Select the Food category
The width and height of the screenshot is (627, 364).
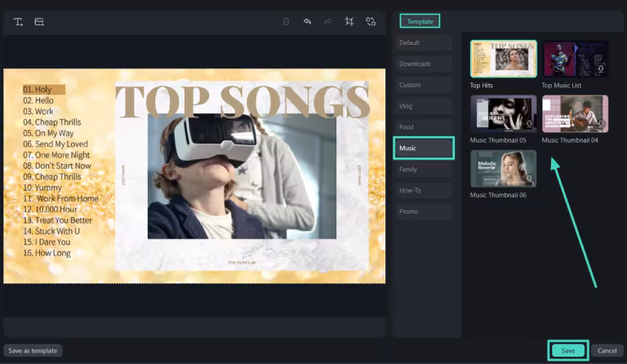[423, 127]
